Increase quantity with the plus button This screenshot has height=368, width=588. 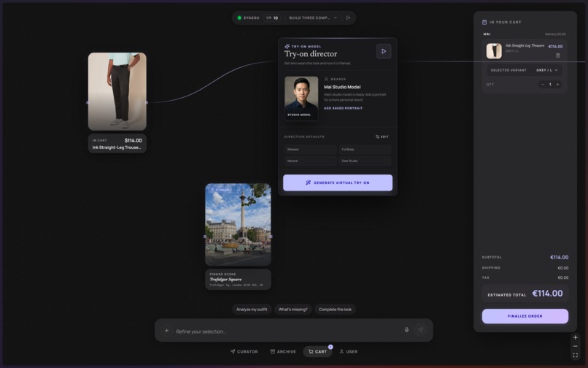557,85
